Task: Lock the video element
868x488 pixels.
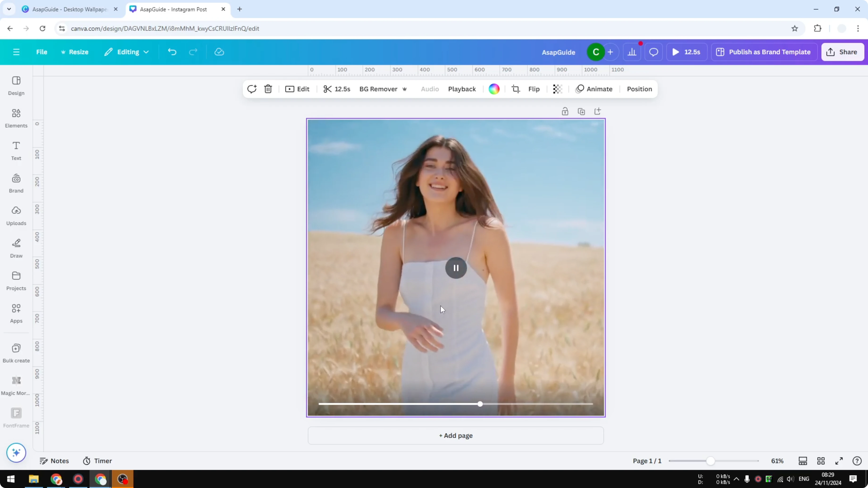Action: 565,111
